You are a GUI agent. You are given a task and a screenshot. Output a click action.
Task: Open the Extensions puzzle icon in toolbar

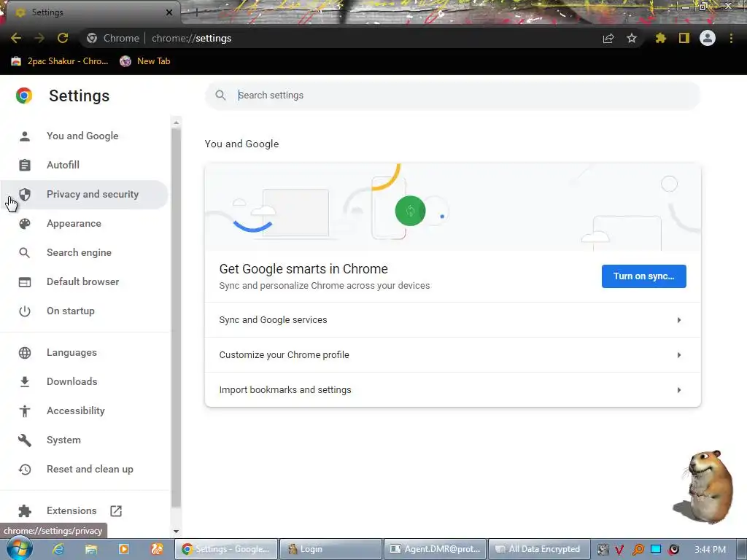(x=661, y=38)
